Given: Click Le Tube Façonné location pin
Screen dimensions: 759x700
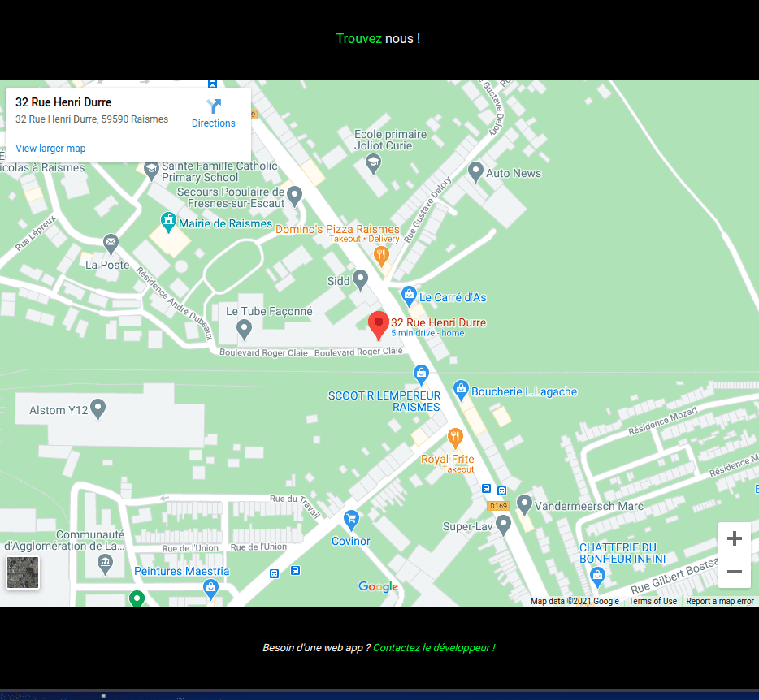Looking at the screenshot, I should point(244,330).
